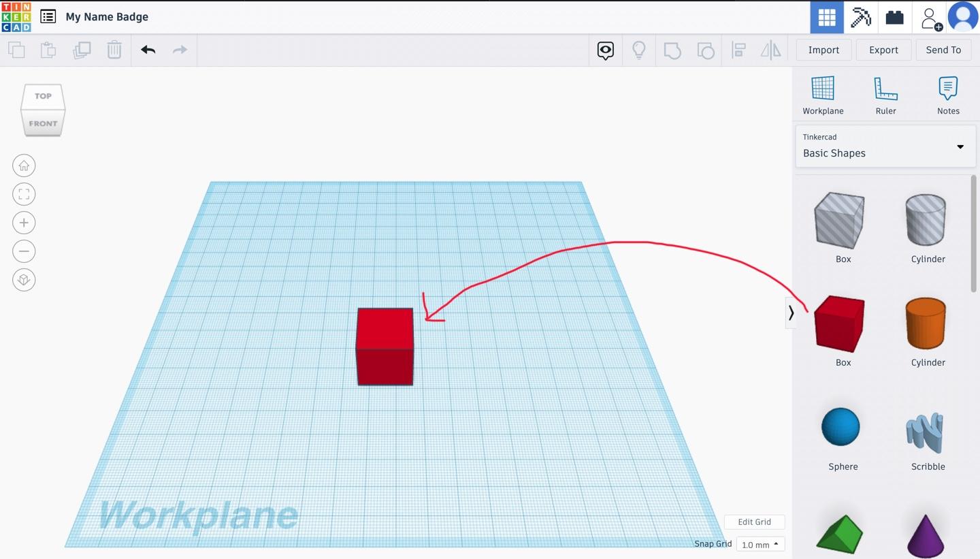
Task: Switch to the Blocks editor tab
Action: pos(860,18)
